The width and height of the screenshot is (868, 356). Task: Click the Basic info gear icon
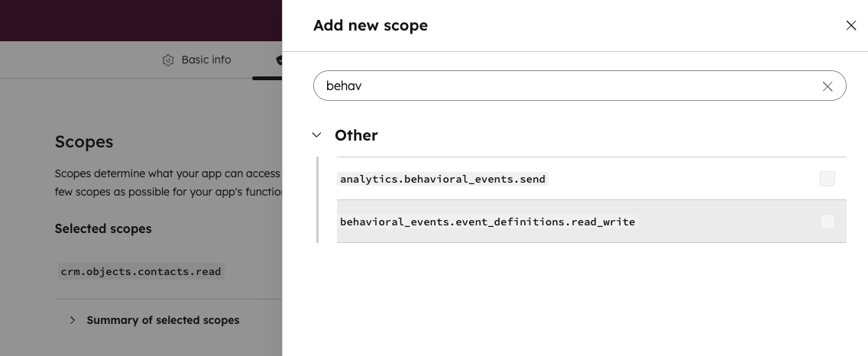tap(168, 60)
